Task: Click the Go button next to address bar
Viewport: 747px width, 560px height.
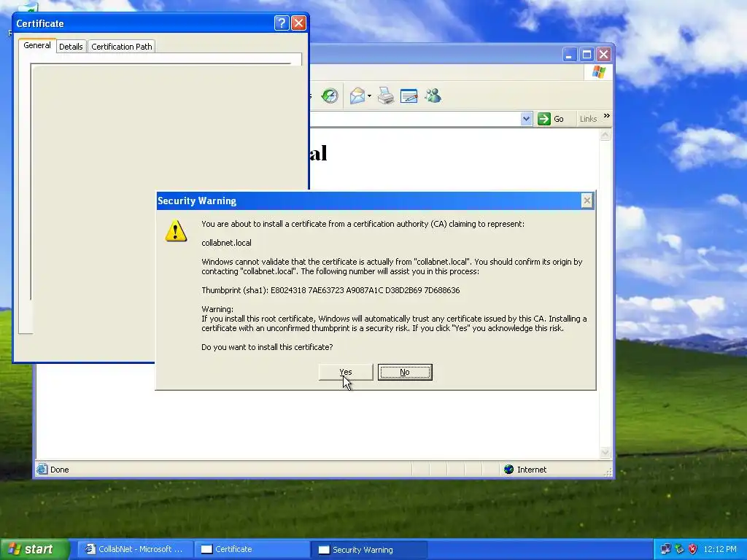Action: point(551,119)
